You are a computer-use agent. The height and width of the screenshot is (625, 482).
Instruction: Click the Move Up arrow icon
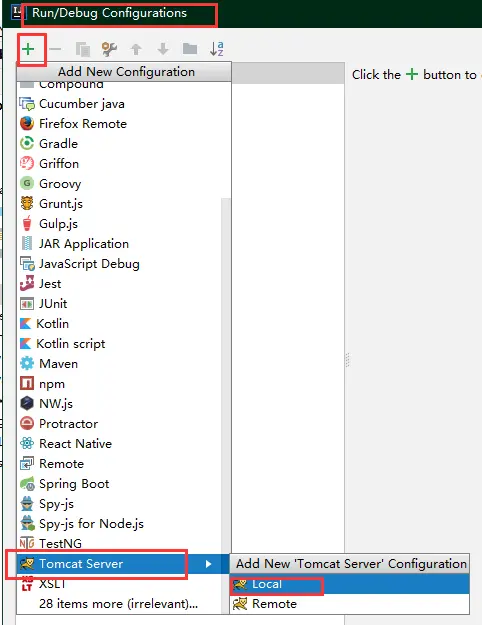136,49
